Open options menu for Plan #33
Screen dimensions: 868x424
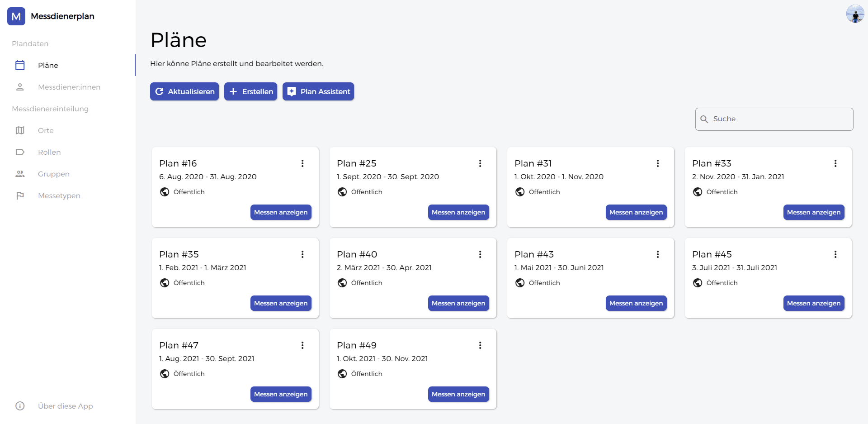pos(835,163)
